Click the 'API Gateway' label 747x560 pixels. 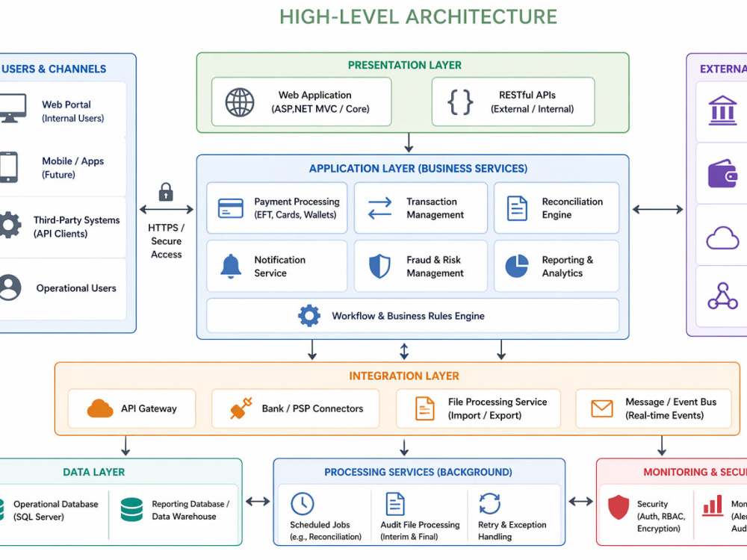(x=149, y=408)
